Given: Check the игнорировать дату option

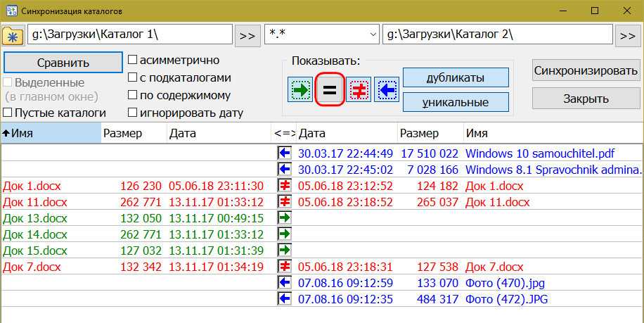Looking at the screenshot, I should [x=132, y=113].
